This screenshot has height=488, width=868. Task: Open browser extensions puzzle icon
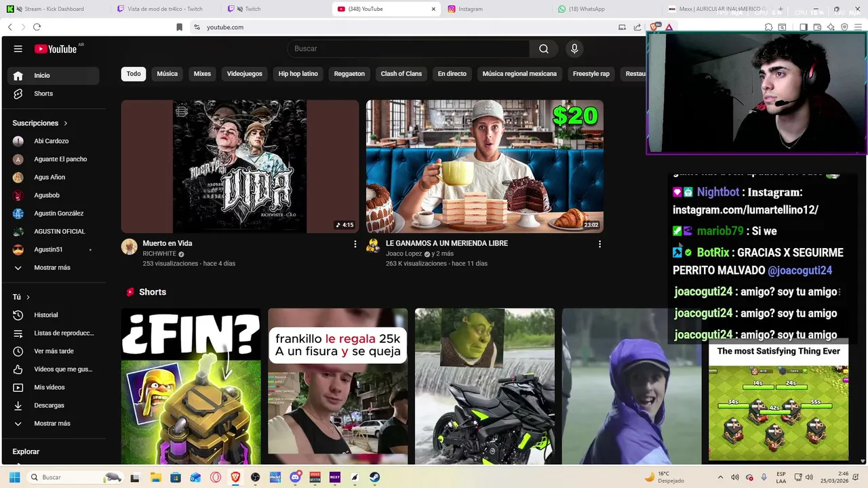(768, 27)
